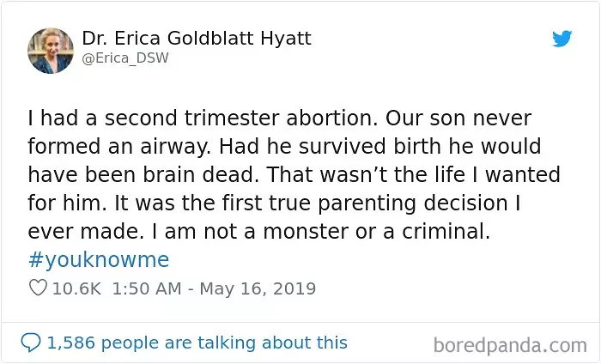Viewport: 601px width, 364px height.
Task: Open Dr. Erica Goldblatt Hyatt's profile name
Action: pyautogui.click(x=197, y=38)
